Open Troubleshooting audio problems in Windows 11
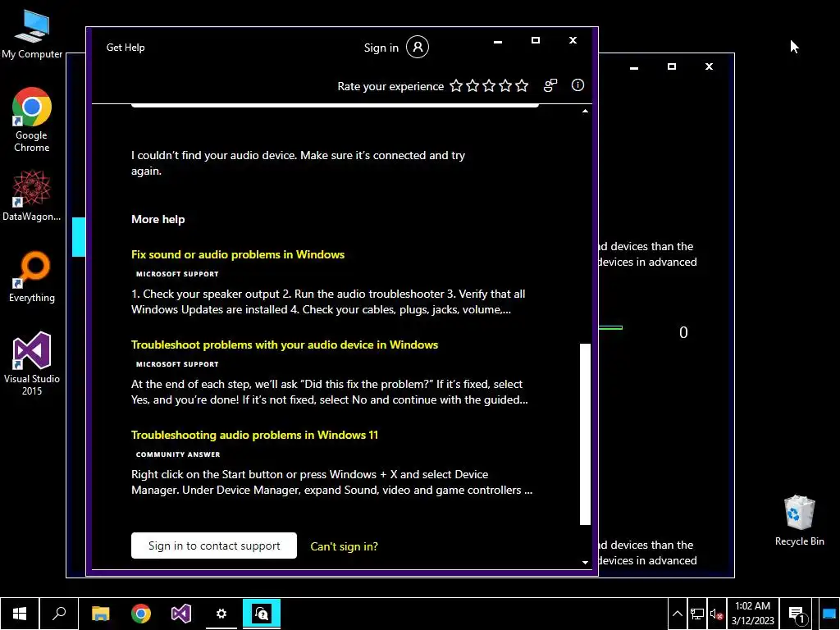The height and width of the screenshot is (630, 840). (254, 435)
